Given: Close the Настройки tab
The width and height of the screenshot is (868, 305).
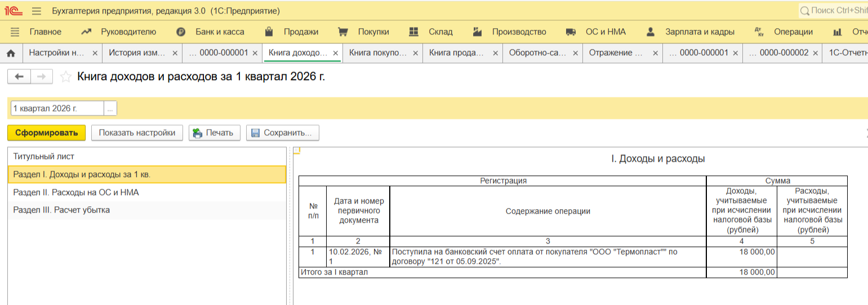Looking at the screenshot, I should (95, 53).
